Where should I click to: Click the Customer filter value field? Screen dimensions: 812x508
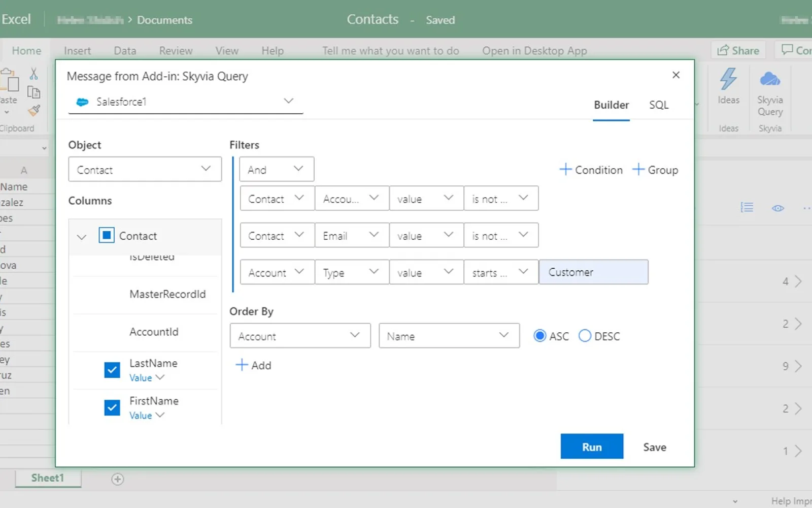tap(593, 272)
